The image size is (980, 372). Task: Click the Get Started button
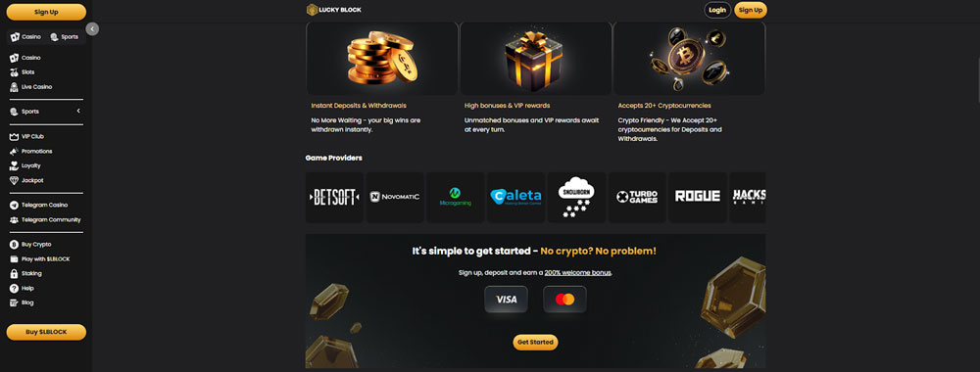[536, 342]
